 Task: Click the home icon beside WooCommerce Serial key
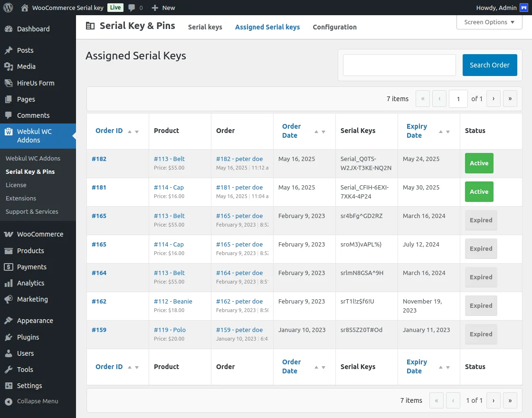(x=25, y=8)
